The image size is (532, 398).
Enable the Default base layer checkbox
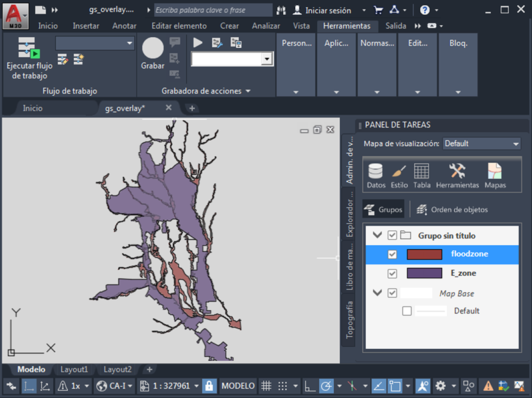(x=407, y=311)
